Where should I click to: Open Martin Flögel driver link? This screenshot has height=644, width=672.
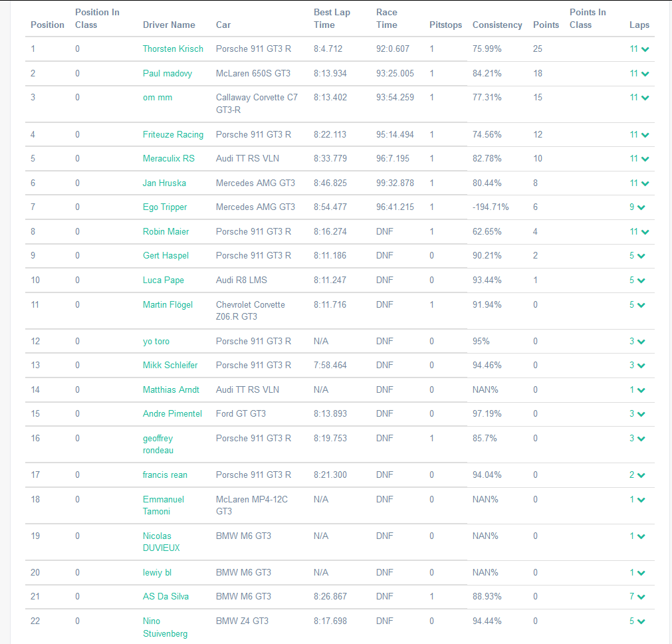coord(168,305)
